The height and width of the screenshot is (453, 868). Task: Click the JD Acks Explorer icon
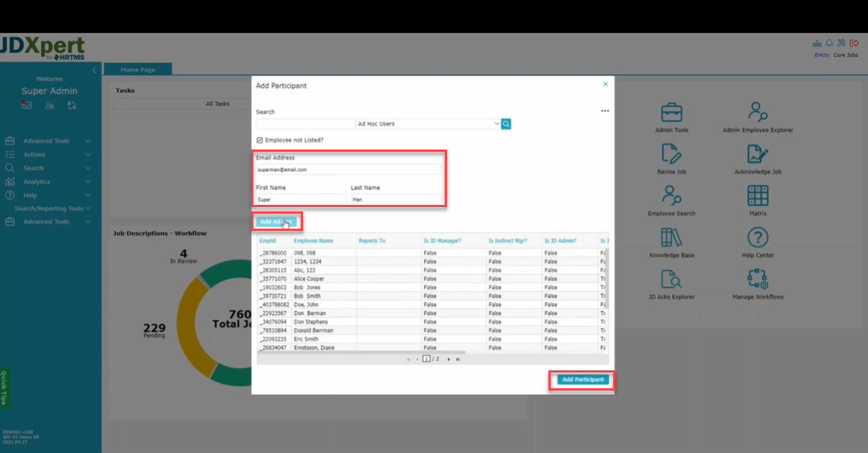671,279
